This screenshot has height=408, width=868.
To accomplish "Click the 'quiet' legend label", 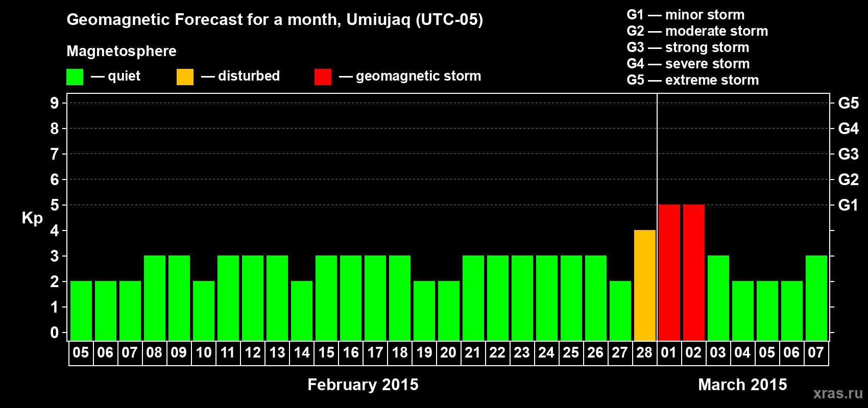I will pyautogui.click(x=124, y=76).
